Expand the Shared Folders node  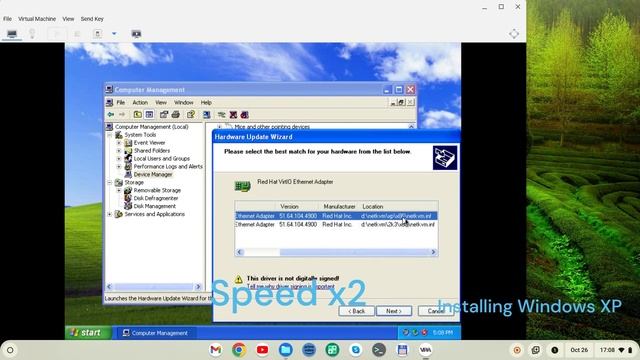pos(119,151)
